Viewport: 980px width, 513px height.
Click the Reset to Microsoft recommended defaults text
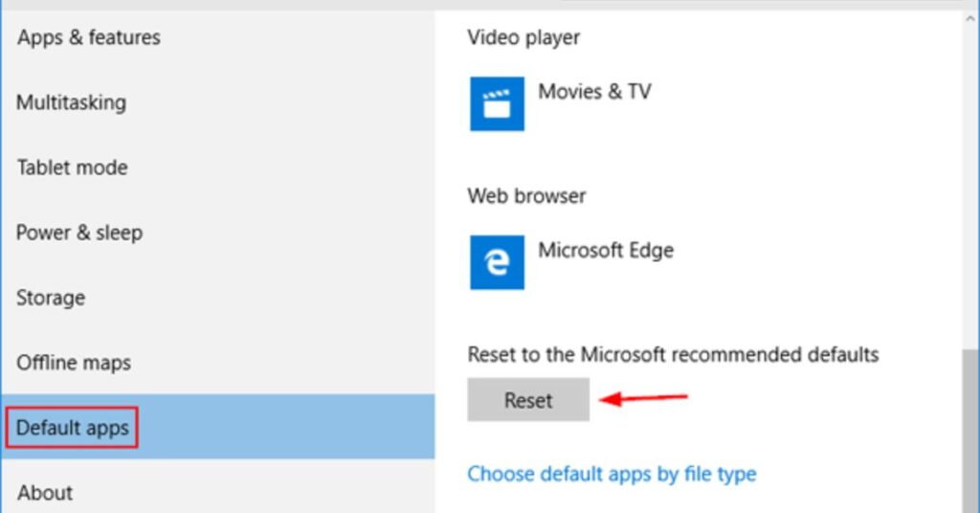point(673,354)
